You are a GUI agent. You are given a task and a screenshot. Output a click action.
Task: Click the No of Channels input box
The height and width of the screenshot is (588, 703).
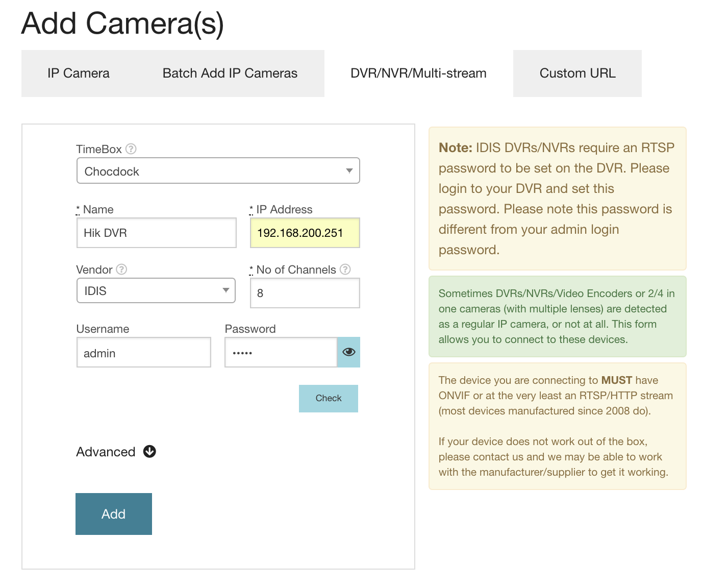pos(305,293)
